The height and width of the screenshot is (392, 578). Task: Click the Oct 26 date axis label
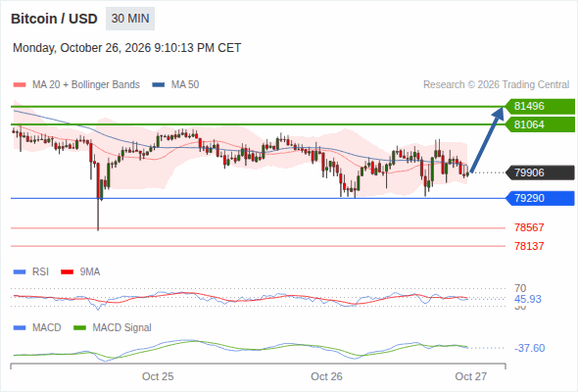point(326,376)
